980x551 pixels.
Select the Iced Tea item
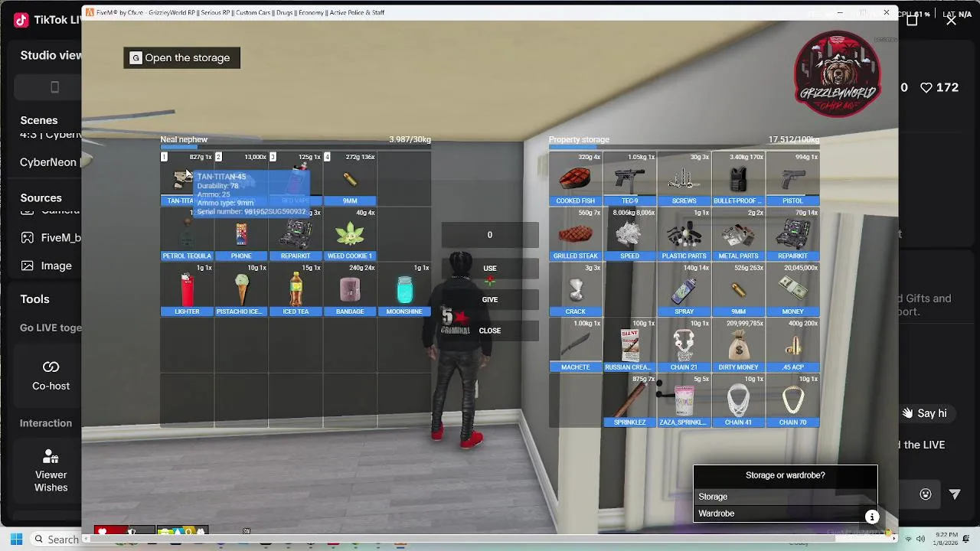(296, 290)
